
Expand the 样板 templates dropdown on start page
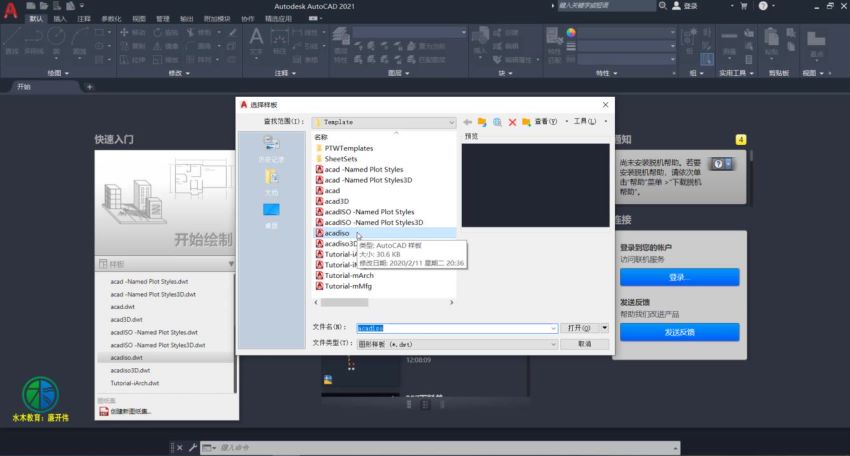tap(231, 264)
